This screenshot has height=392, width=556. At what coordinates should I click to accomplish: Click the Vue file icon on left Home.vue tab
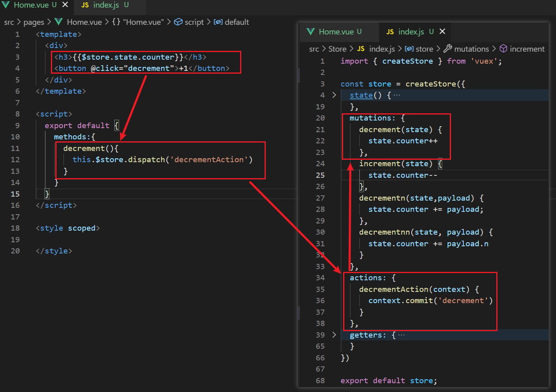point(6,5)
